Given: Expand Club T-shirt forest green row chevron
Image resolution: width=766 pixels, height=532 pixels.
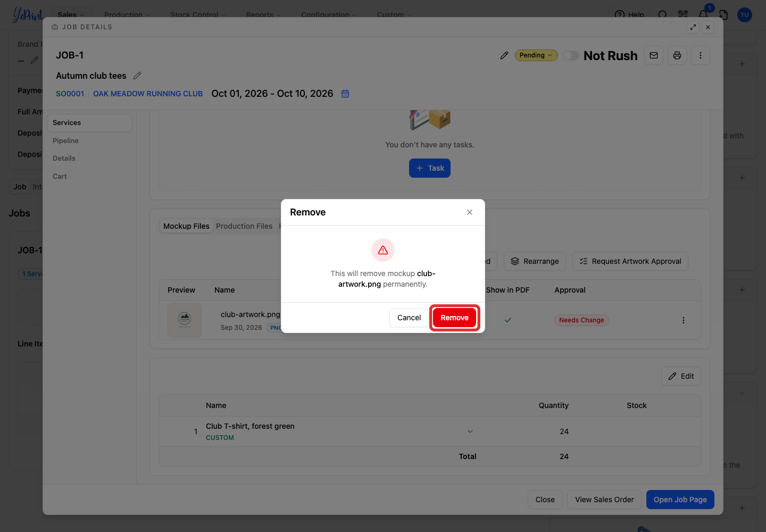Looking at the screenshot, I should [x=470, y=431].
